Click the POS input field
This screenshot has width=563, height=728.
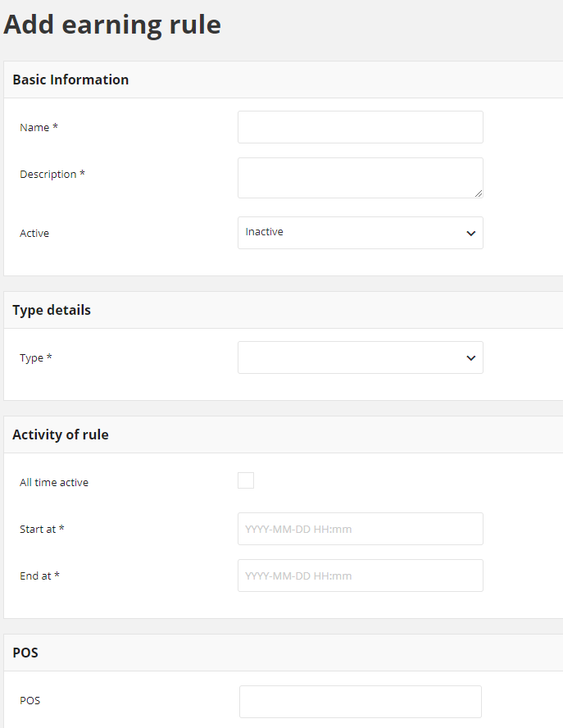(x=360, y=702)
